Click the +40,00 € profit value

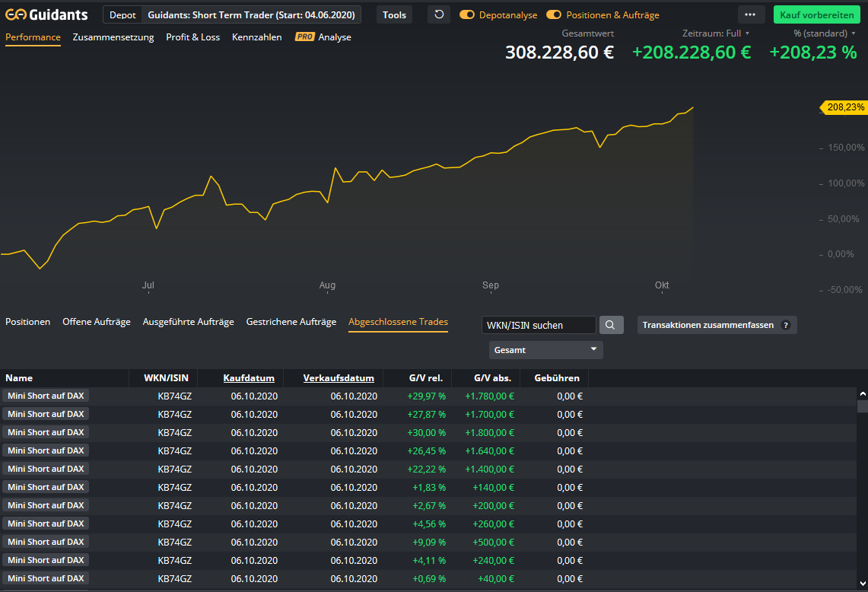(x=496, y=579)
